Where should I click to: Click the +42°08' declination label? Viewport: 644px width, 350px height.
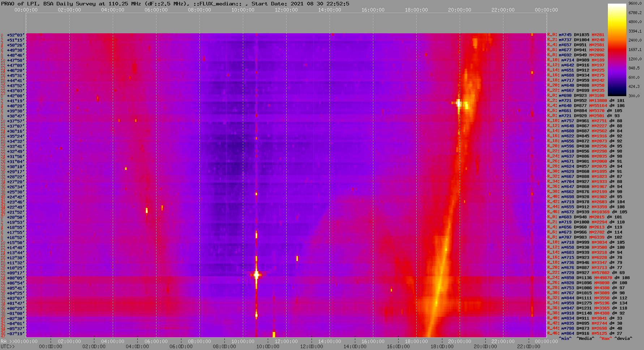16,96
